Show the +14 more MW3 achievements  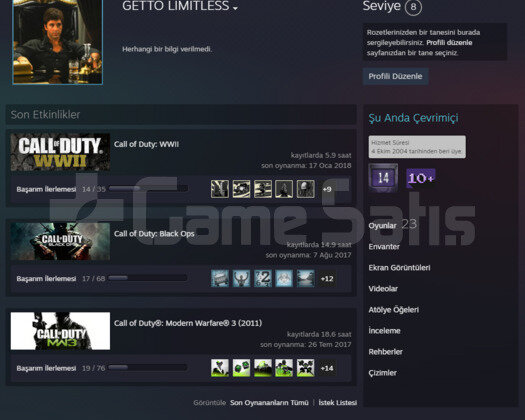(327, 368)
